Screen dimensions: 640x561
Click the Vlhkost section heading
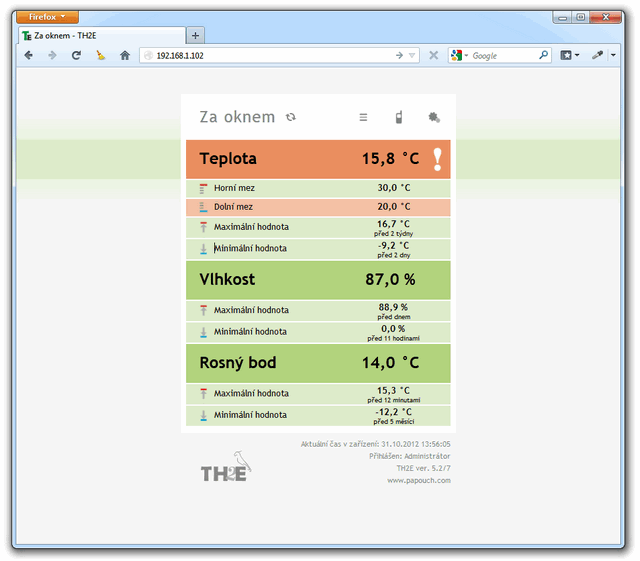click(227, 280)
